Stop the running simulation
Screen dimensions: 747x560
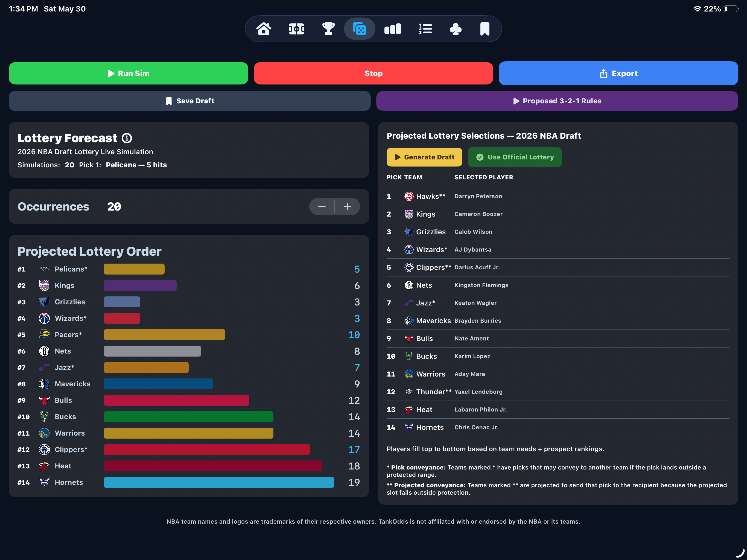[373, 73]
